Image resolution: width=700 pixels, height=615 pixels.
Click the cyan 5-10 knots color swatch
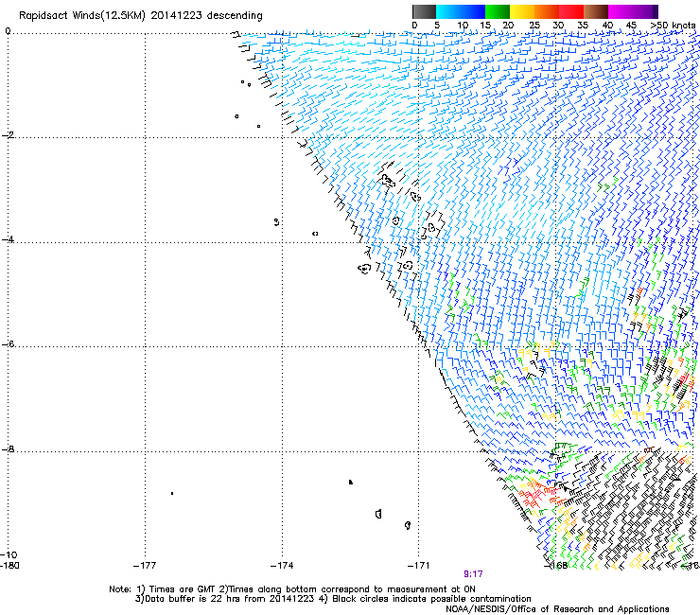pyautogui.click(x=448, y=11)
